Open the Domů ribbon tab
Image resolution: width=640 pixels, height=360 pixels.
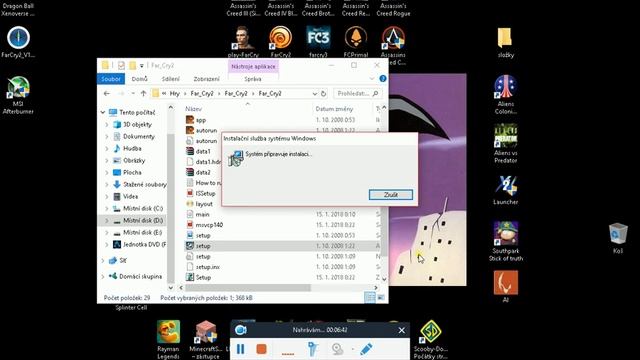coord(140,79)
